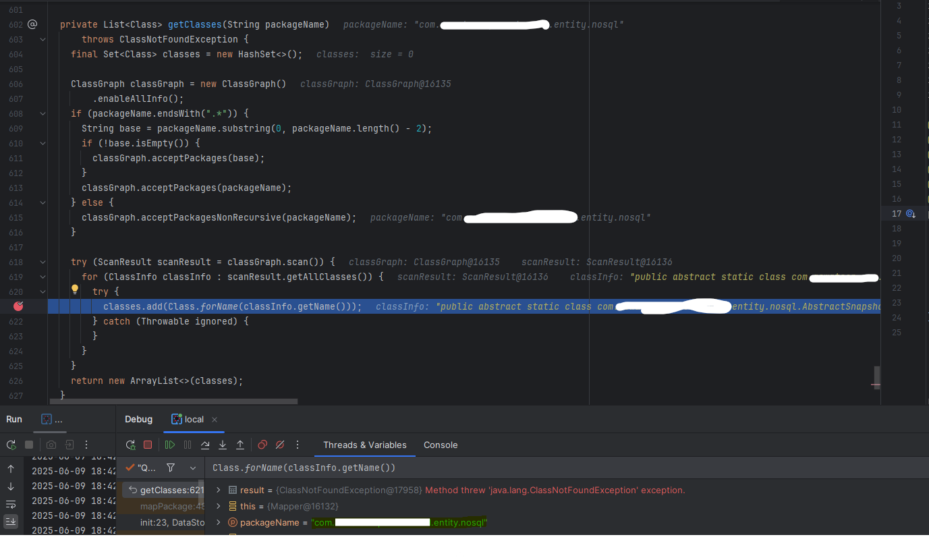Screen dimensions: 929x560
Task: Switch to the Console tab
Action: (441, 445)
